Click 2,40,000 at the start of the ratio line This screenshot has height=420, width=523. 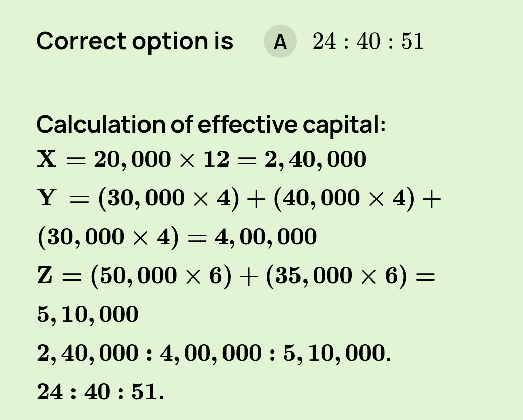pyautogui.click(x=88, y=354)
